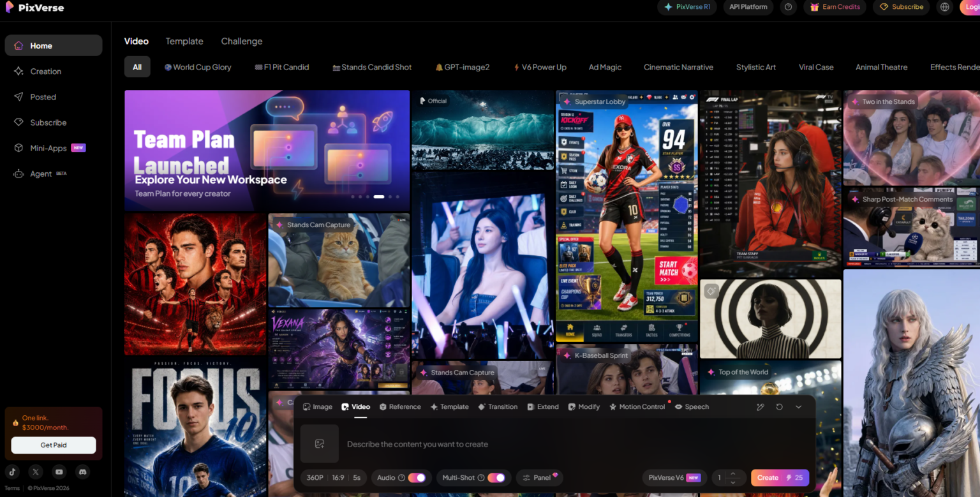Click the Create button
Viewport: 980px width, 497px height.
780,478
